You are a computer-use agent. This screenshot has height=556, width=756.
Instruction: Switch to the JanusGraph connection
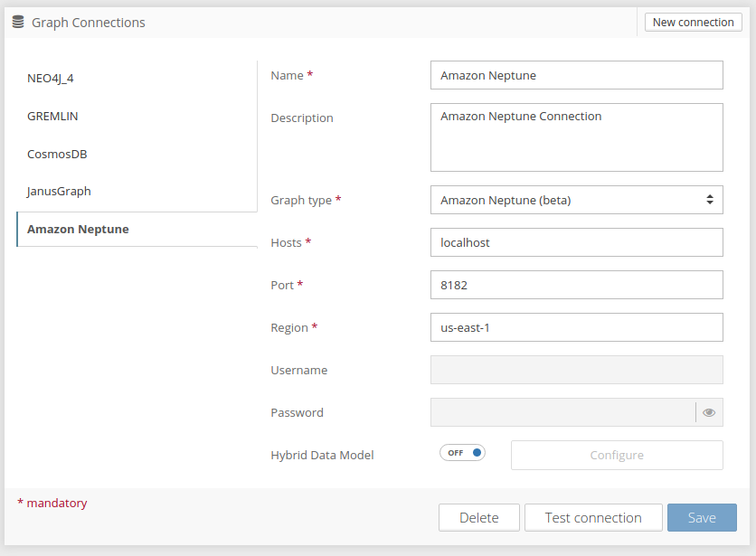click(x=59, y=192)
